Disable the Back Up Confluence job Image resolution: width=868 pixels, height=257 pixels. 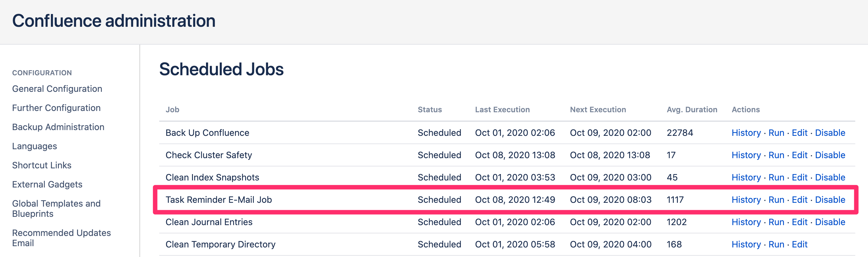[830, 133]
